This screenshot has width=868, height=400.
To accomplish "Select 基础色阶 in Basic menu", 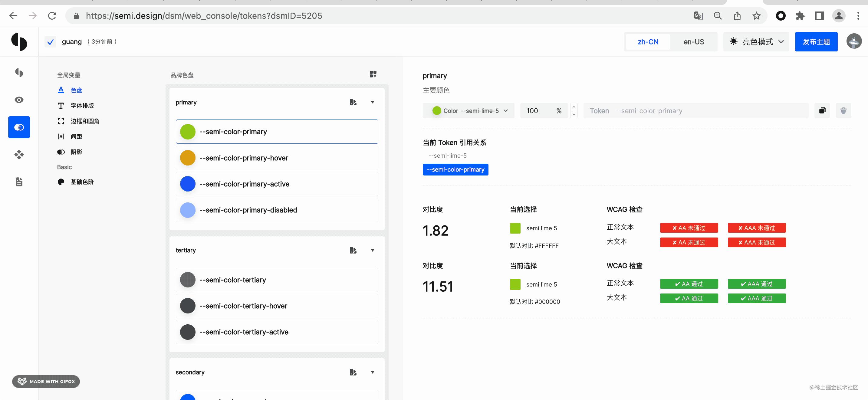I will 82,182.
